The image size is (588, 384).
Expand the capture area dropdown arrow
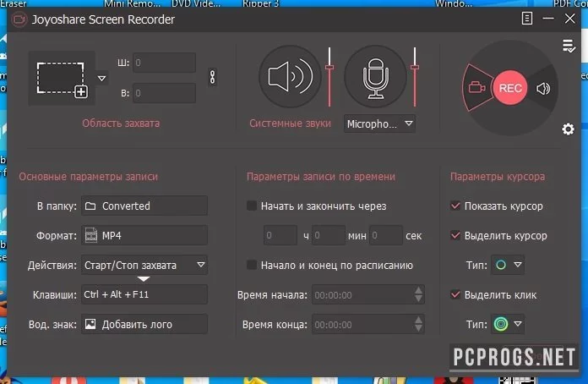(101, 79)
